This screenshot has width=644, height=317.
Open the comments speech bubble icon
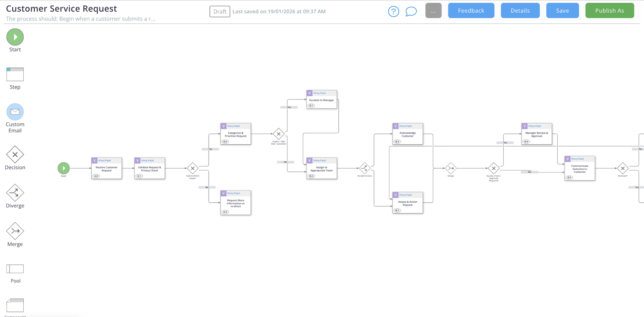411,11
